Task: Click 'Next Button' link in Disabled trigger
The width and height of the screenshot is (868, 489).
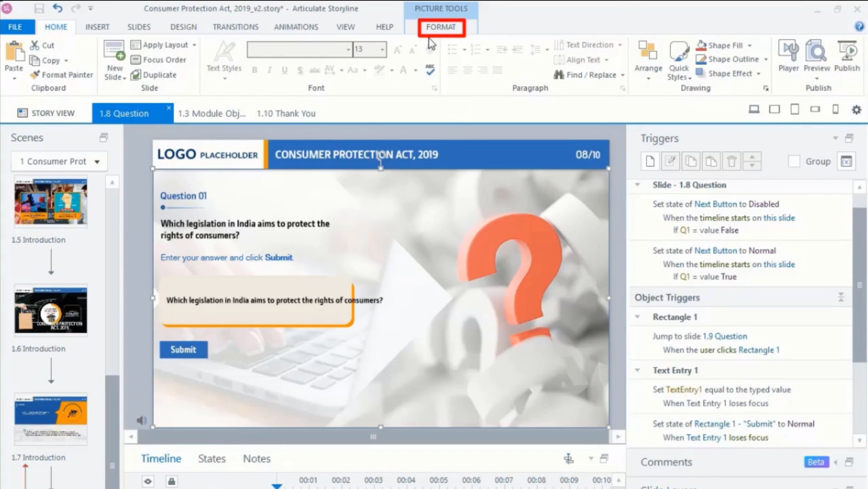Action: point(715,204)
